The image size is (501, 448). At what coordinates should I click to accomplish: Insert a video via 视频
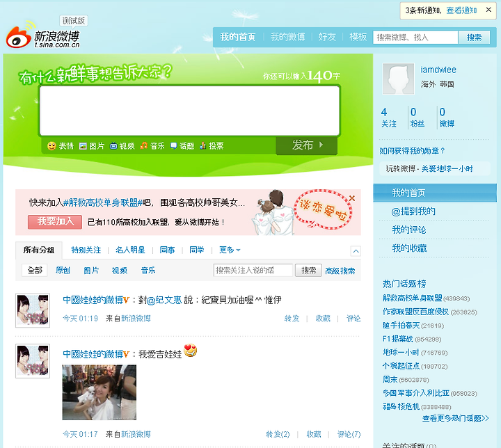click(x=122, y=146)
